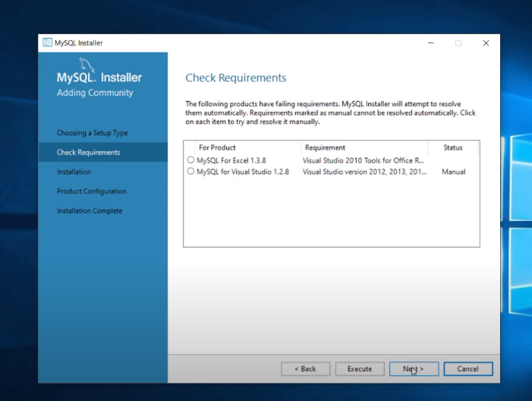Minimize the MySQL Installer window
Screen dimensions: 532x401
431,43
